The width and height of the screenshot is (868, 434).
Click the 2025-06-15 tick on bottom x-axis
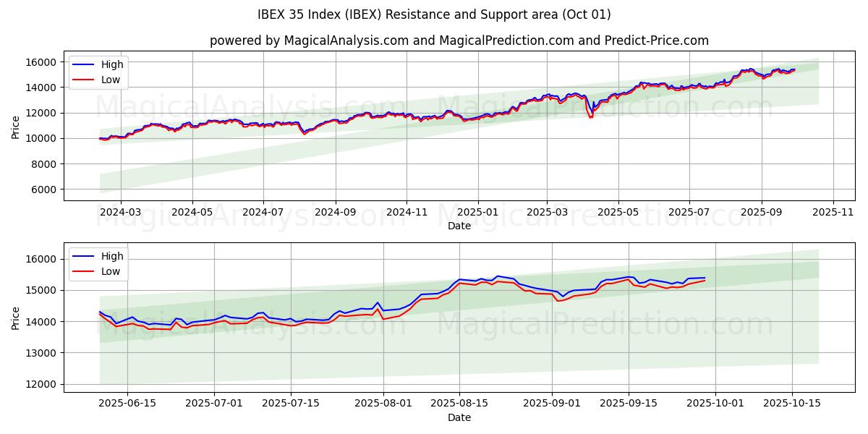[127, 404]
